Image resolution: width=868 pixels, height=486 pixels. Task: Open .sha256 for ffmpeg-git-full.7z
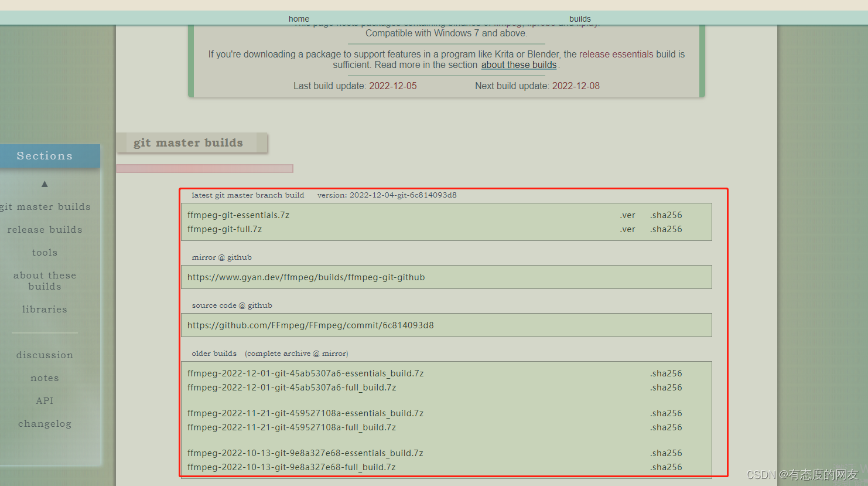click(666, 229)
